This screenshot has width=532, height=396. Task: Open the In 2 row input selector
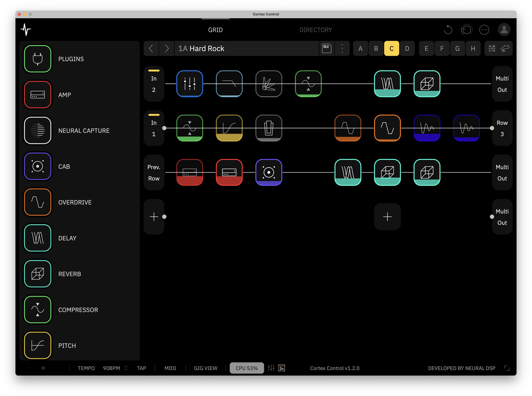click(154, 84)
